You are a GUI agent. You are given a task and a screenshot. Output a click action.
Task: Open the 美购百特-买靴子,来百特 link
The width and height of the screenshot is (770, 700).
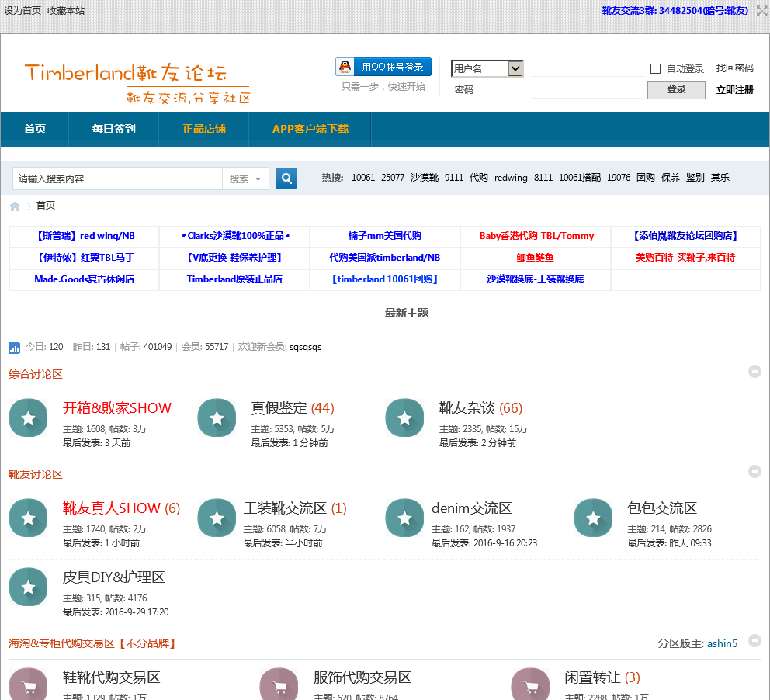685,257
